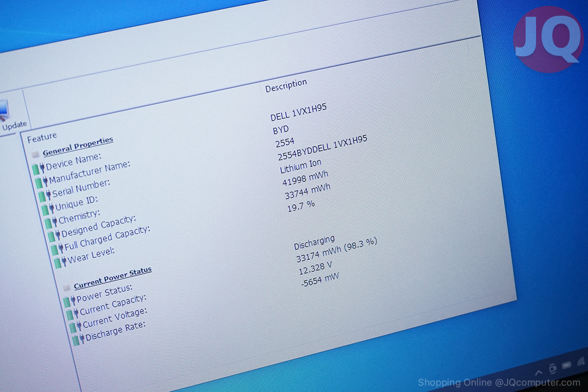Click the value 2554BYDDELL 1VX1H95

(x=322, y=149)
